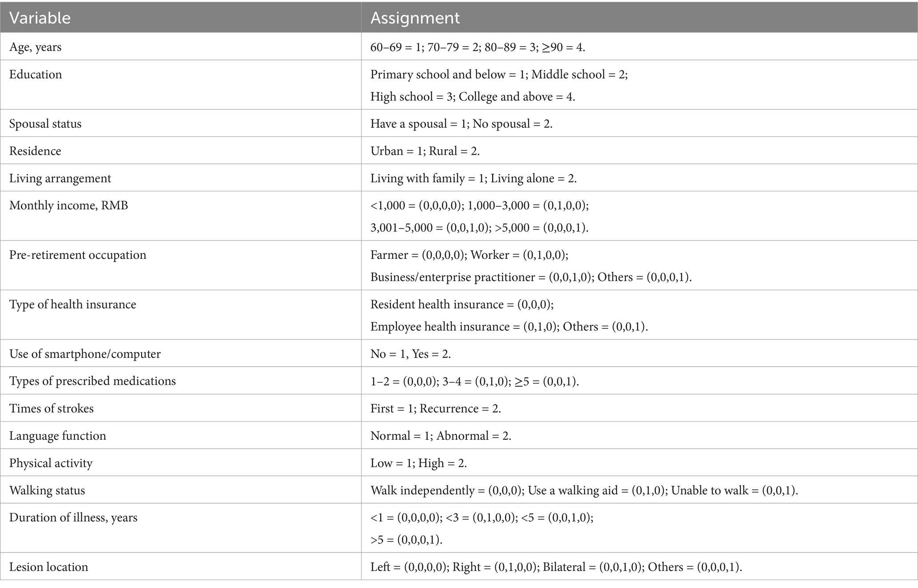The height and width of the screenshot is (588, 918).
Task: Click the 'Types of prescribed medications' cell
Action: [x=92, y=381]
